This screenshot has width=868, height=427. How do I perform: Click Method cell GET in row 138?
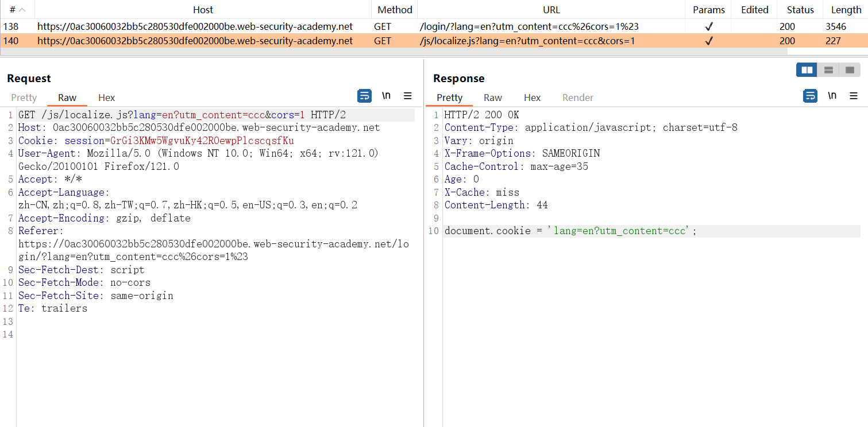pyautogui.click(x=383, y=26)
